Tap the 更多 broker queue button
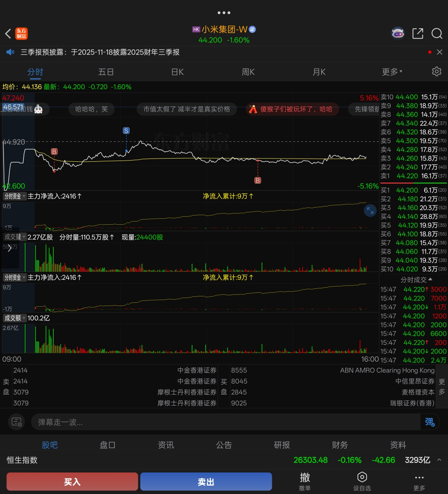 [x=442, y=386]
